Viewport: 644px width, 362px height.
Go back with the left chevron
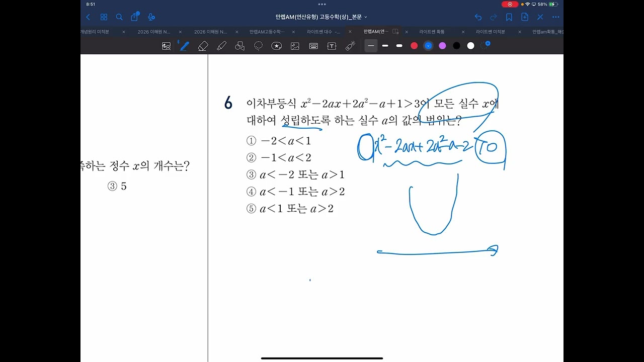click(x=88, y=17)
